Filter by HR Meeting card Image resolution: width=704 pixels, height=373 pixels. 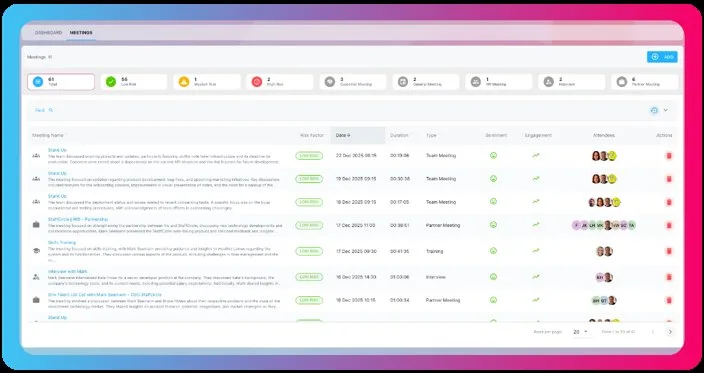[499, 82]
